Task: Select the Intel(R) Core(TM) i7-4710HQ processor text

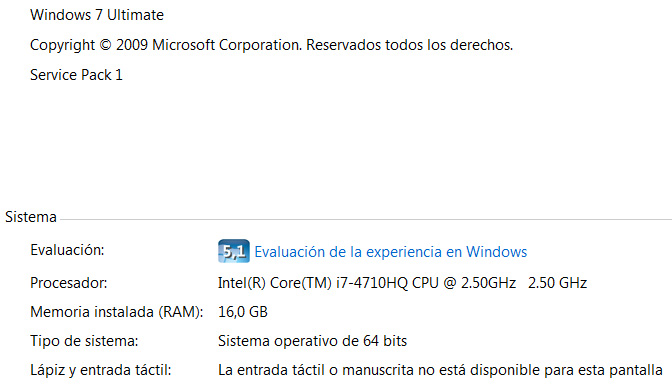Action: click(367, 283)
